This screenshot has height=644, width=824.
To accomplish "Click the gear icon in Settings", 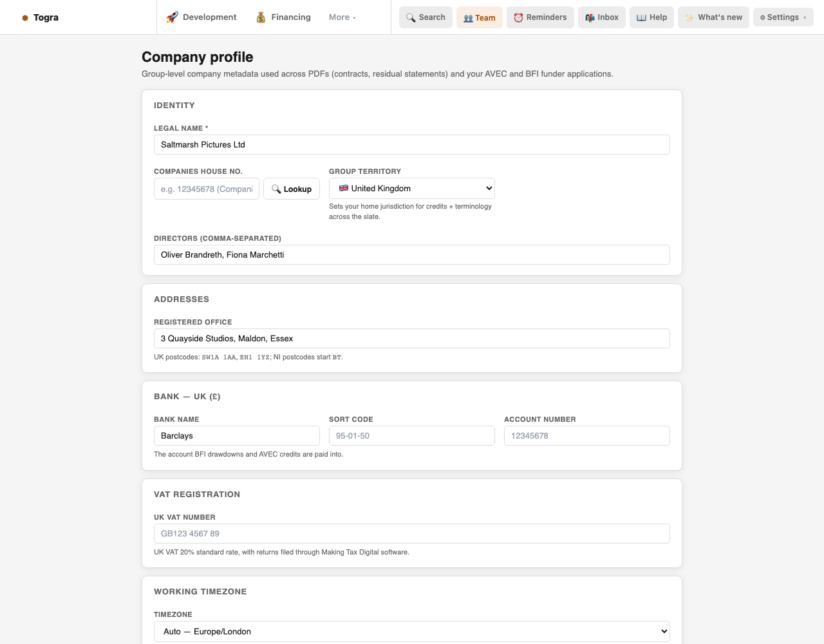I will tap(763, 17).
